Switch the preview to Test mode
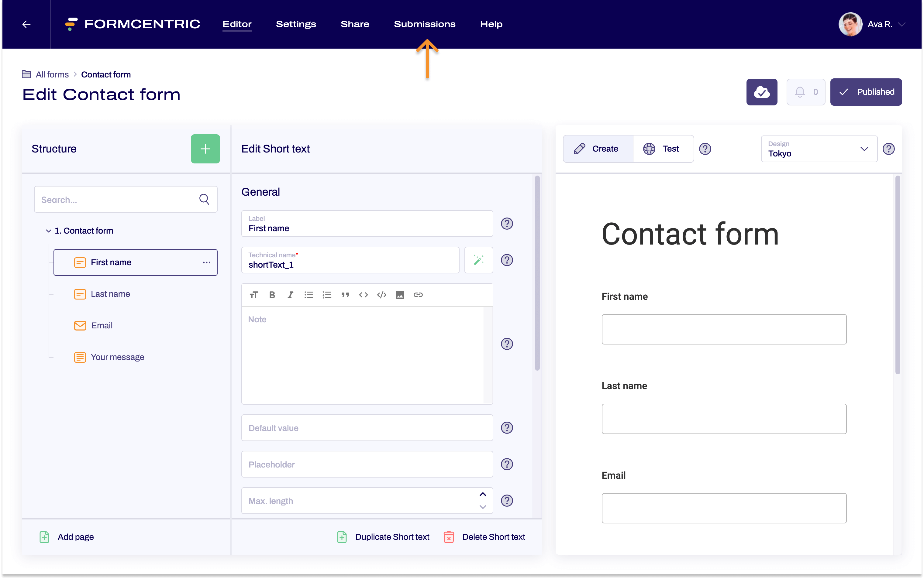 [664, 149]
